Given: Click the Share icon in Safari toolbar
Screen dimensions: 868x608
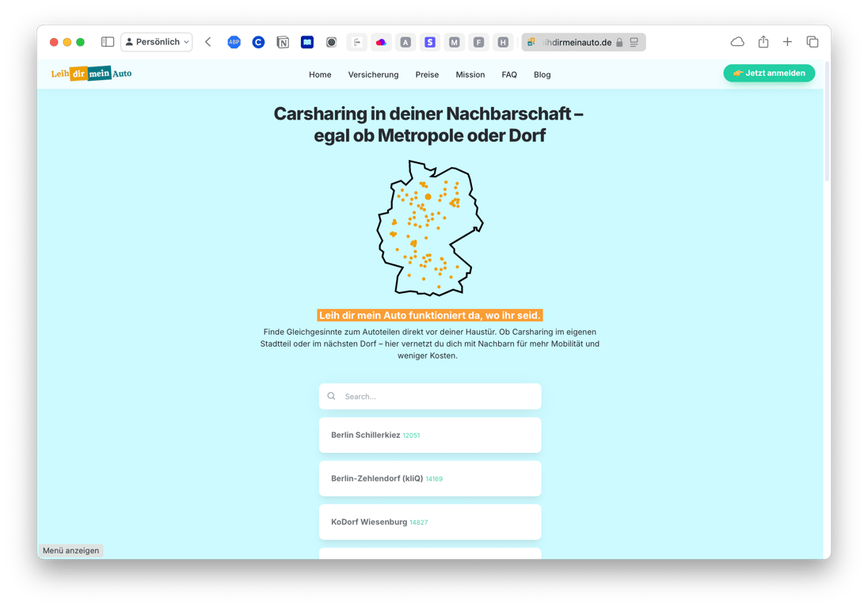Looking at the screenshot, I should (x=763, y=42).
